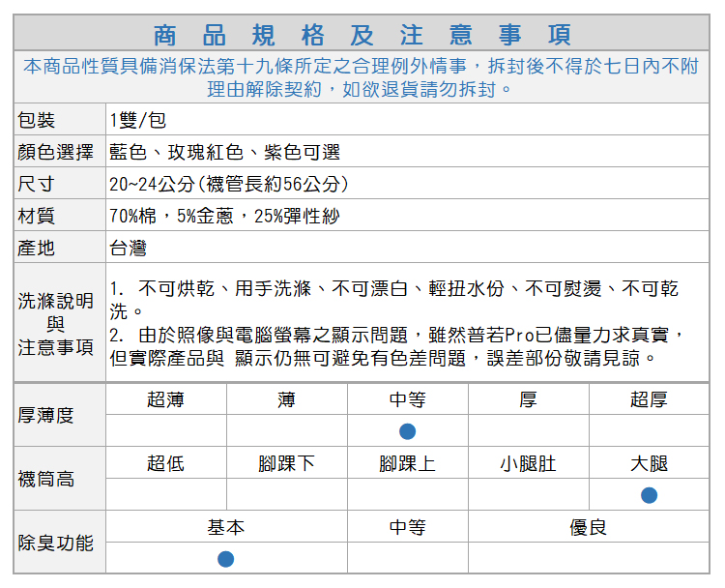Click the 商品規格及注意事項 title header
The image size is (725, 588).
(362, 35)
